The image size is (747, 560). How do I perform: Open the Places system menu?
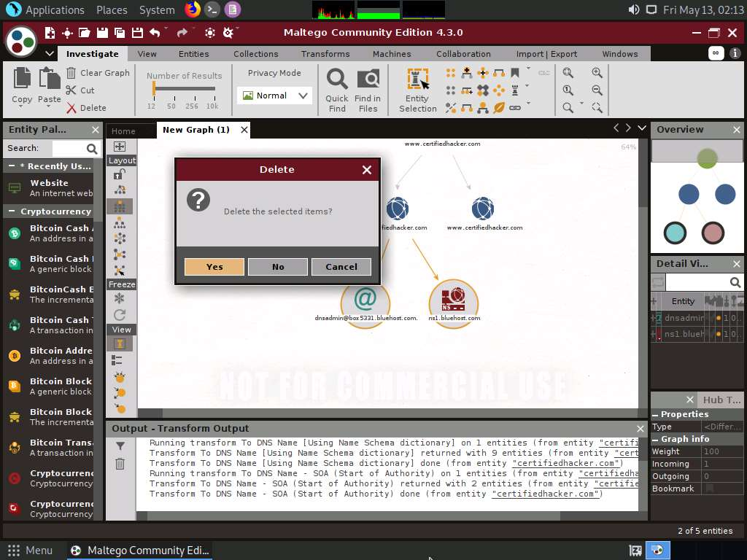(112, 10)
